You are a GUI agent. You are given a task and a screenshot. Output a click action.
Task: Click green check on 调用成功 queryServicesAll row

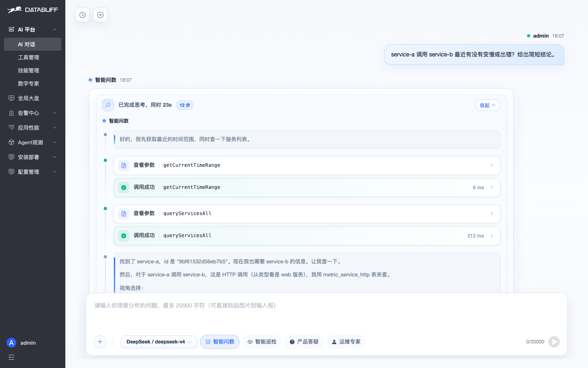[x=124, y=236]
